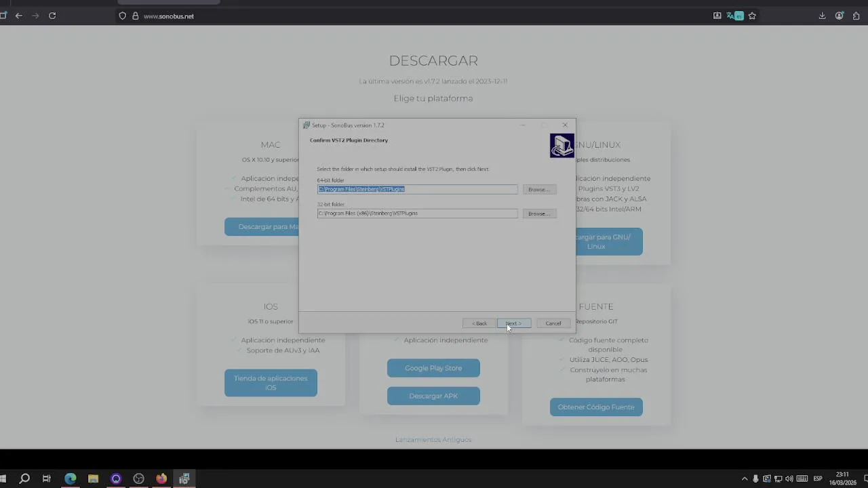Open the browser extensions icon
The width and height of the screenshot is (868, 488).
pyautogui.click(x=856, y=16)
